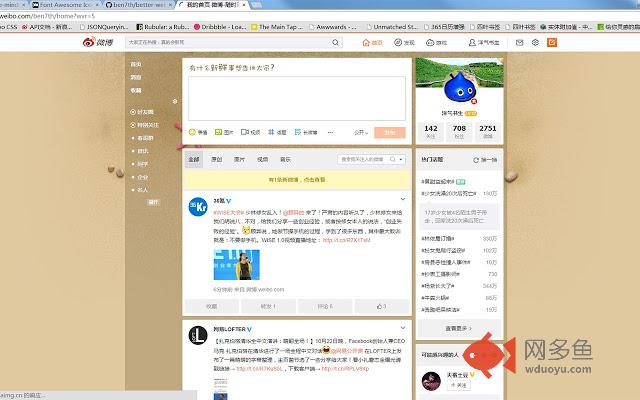Follow the suggested user with follow button
This screenshot has height=400, width=640.
click(458, 385)
